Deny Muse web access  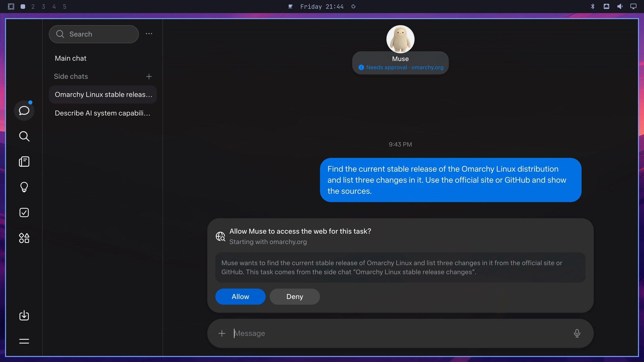[294, 297]
